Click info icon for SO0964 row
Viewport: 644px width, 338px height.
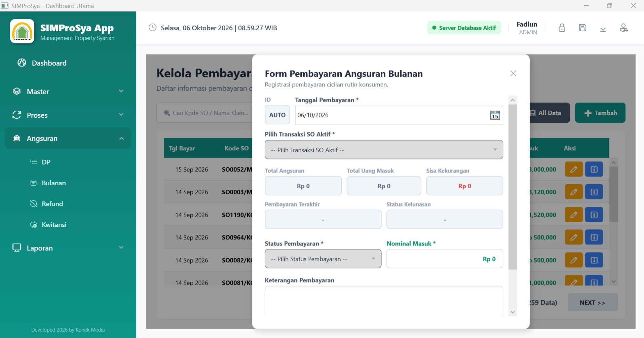click(594, 237)
